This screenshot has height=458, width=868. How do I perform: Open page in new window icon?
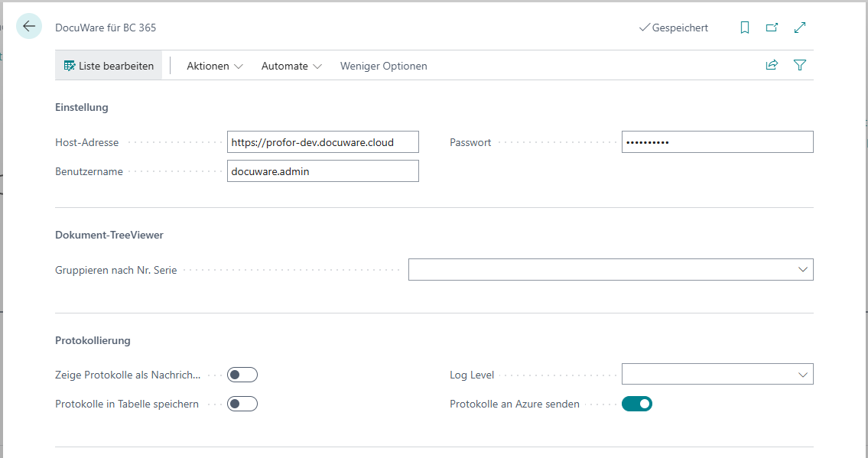point(772,28)
